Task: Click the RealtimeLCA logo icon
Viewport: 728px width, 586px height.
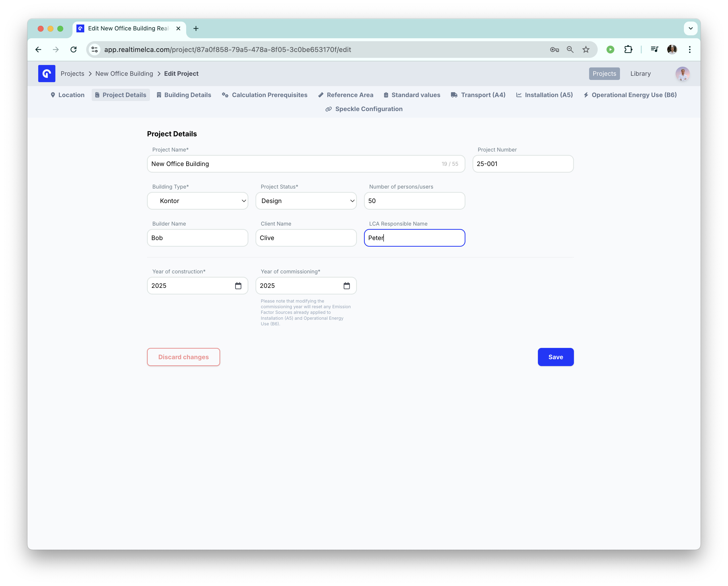Action: click(47, 73)
